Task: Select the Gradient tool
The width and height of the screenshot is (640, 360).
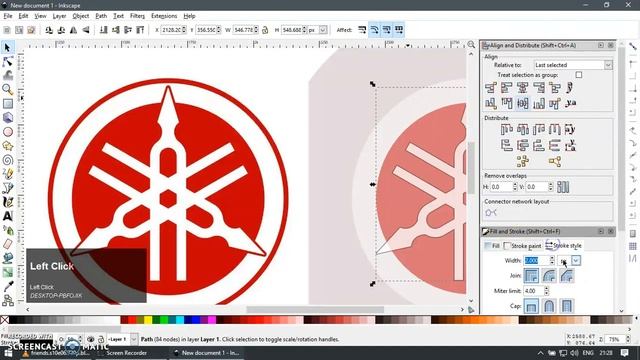Action: point(7,272)
